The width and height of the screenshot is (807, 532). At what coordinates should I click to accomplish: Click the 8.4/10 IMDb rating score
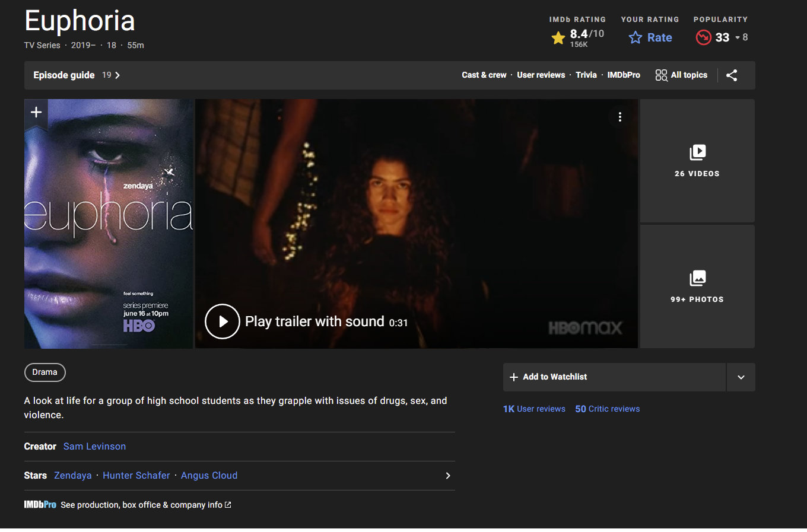point(587,34)
